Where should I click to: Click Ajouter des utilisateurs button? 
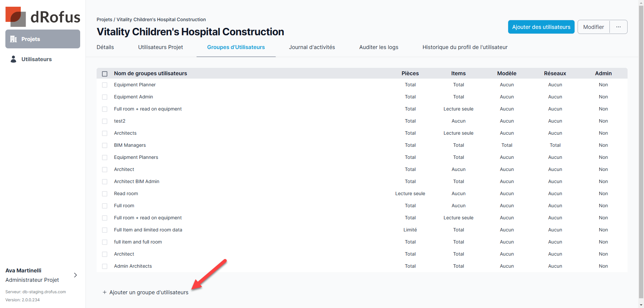(541, 27)
